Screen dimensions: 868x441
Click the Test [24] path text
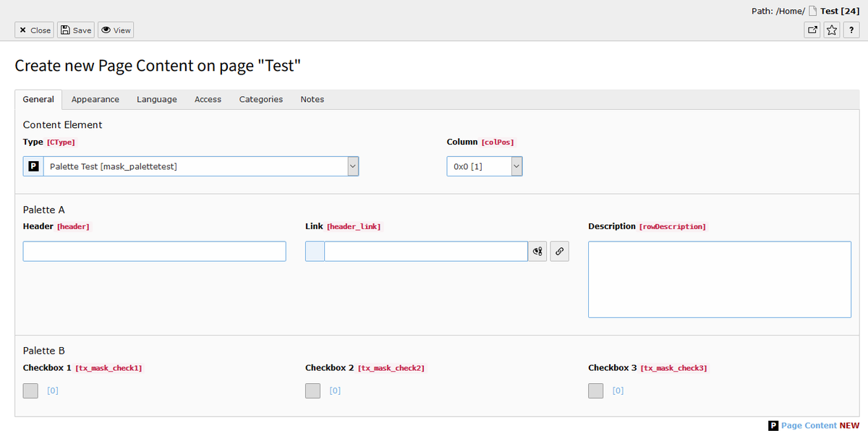click(x=840, y=11)
